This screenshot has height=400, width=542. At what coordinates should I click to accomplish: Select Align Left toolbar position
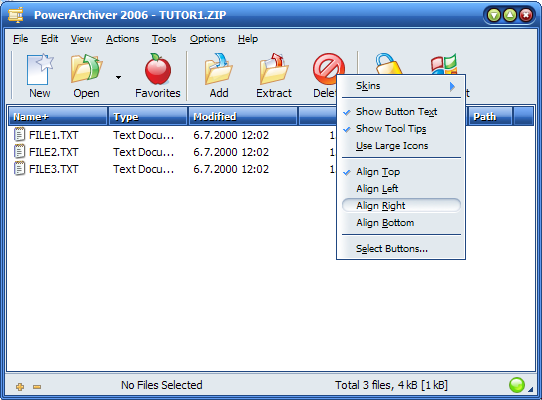tap(401, 189)
